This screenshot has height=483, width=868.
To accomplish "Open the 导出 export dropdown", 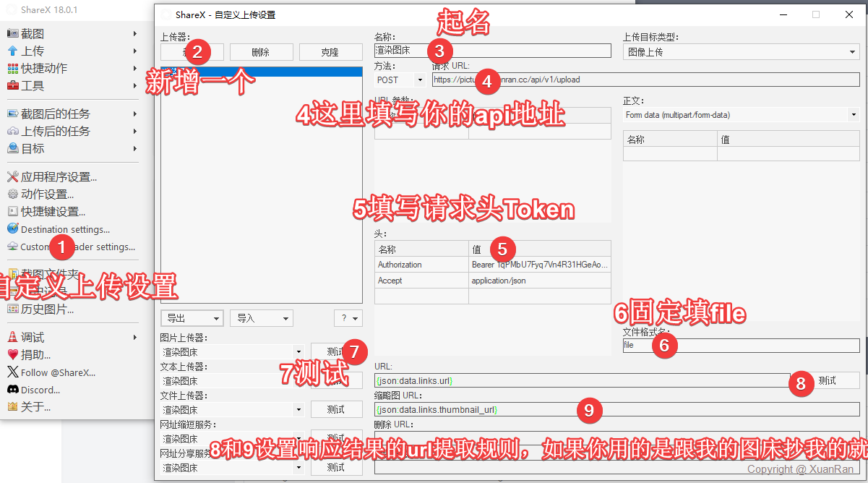I will (x=192, y=318).
